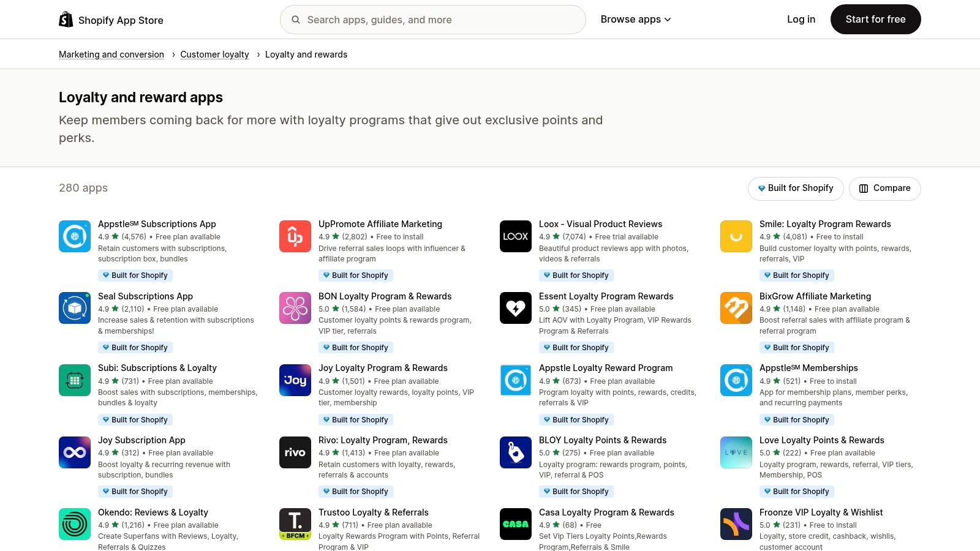Click the Shopify bag logo icon
This screenshot has width=980, height=551.
point(66,20)
